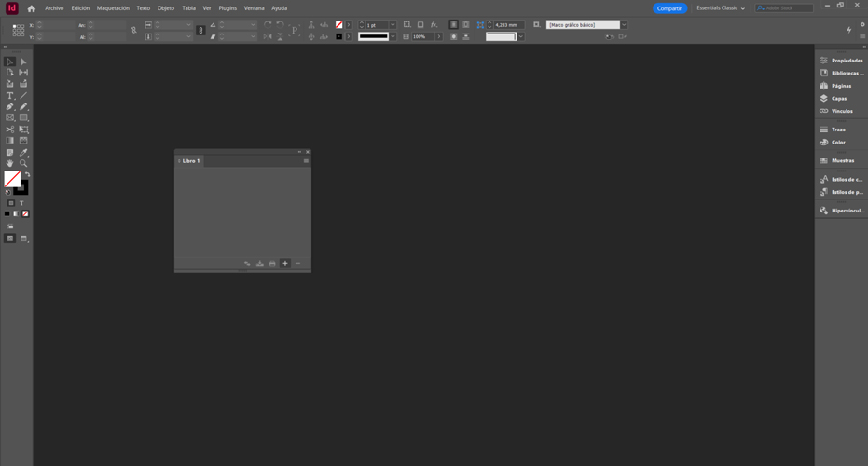
Task: Click the fill color swatch in toolbox
Action: [12, 179]
